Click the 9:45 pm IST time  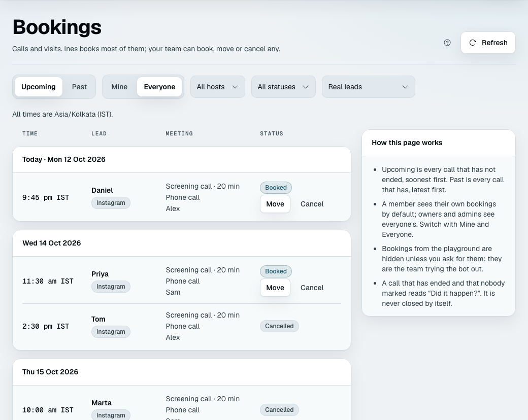[46, 197]
